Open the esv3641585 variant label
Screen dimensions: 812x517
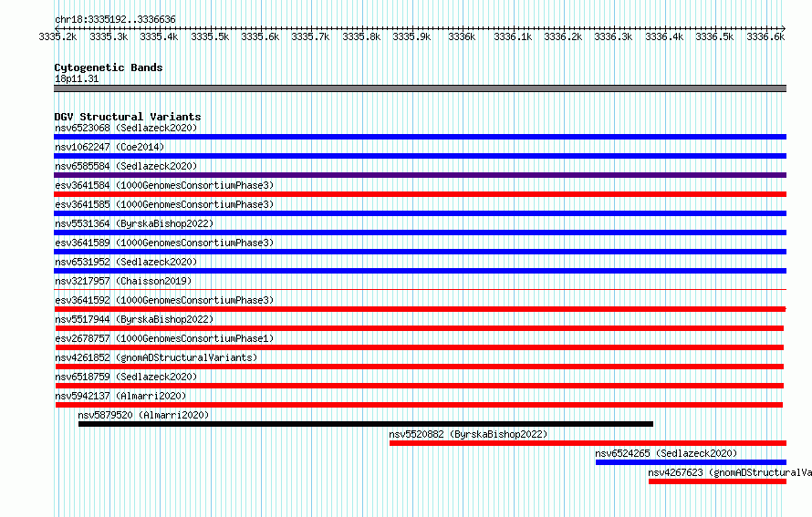click(x=164, y=204)
